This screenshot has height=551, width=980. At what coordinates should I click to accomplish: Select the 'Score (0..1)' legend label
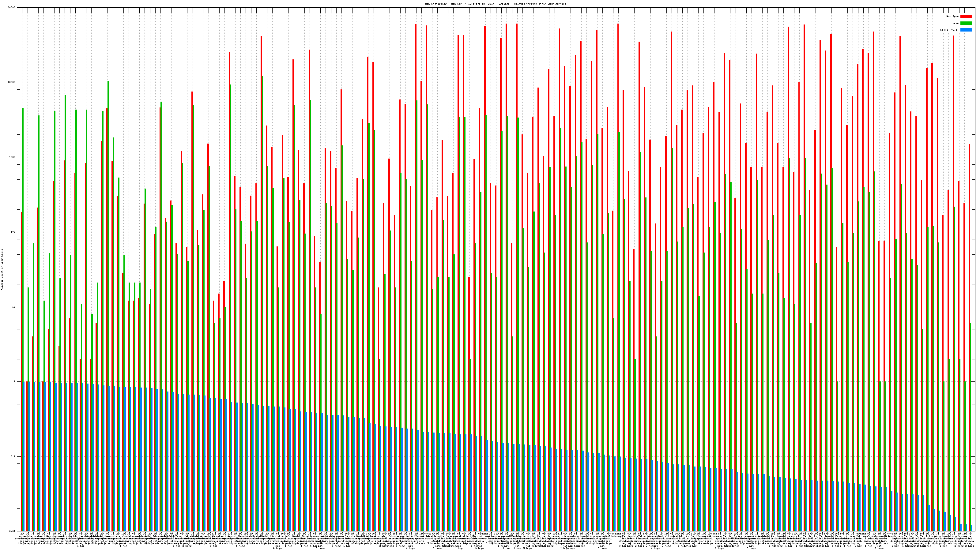(x=949, y=30)
